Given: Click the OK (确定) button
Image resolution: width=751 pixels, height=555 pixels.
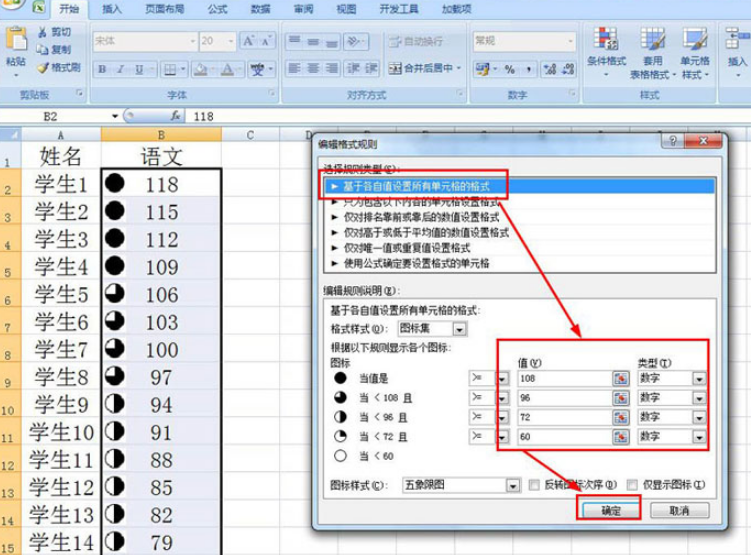Looking at the screenshot, I should click(x=610, y=510).
